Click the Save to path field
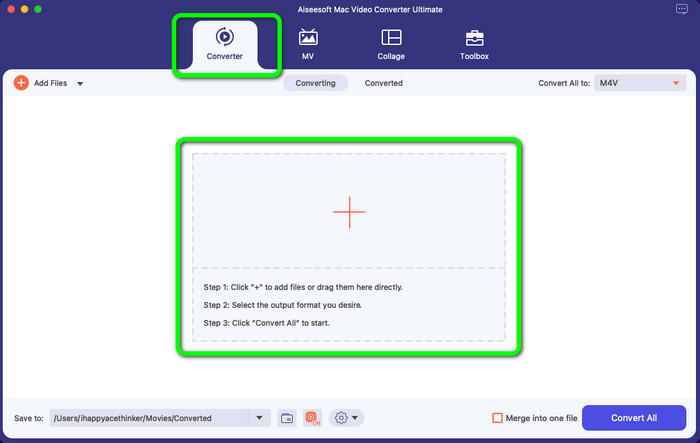This screenshot has width=700, height=443. click(148, 418)
